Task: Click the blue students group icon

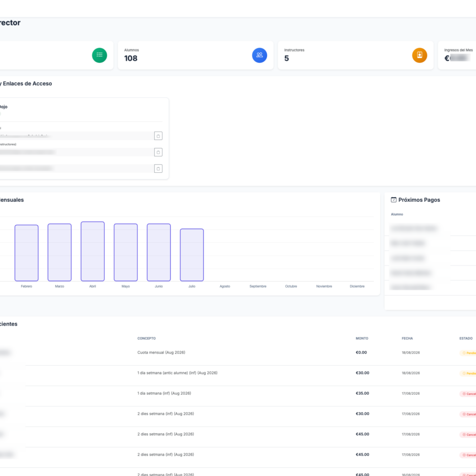Action: pos(259,55)
